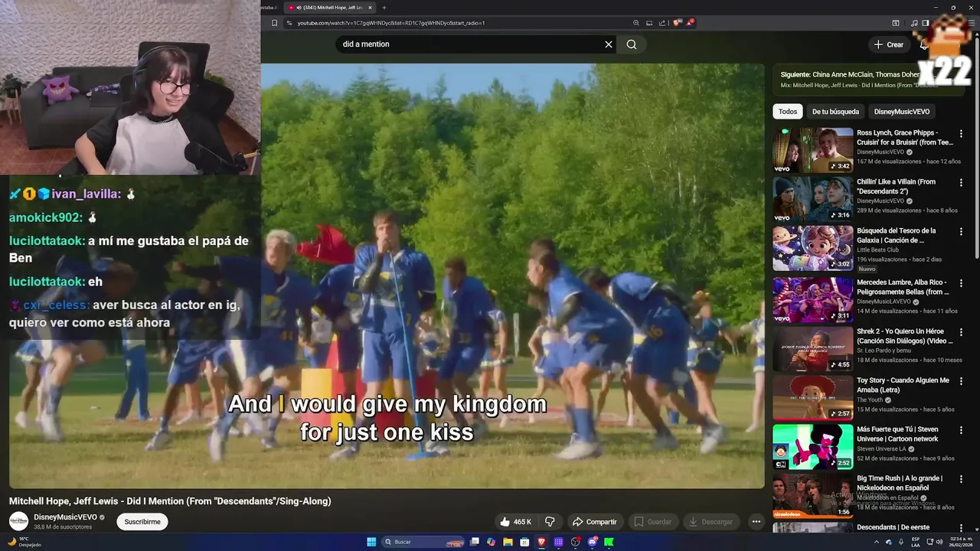Click the zoom magnifier icon in address bar
The image size is (980, 551).
coord(635,23)
